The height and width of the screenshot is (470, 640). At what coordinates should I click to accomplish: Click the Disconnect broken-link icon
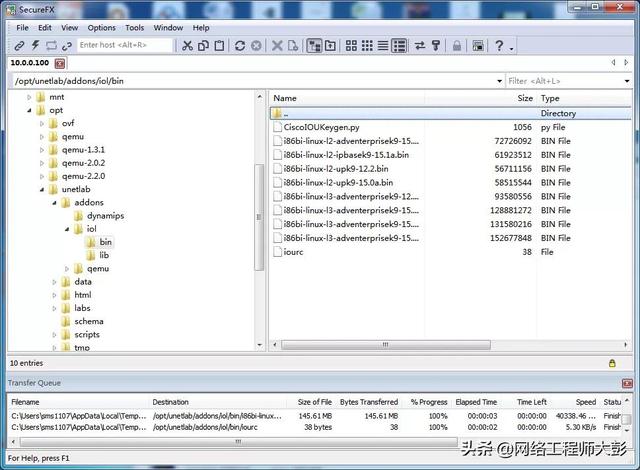[x=67, y=46]
